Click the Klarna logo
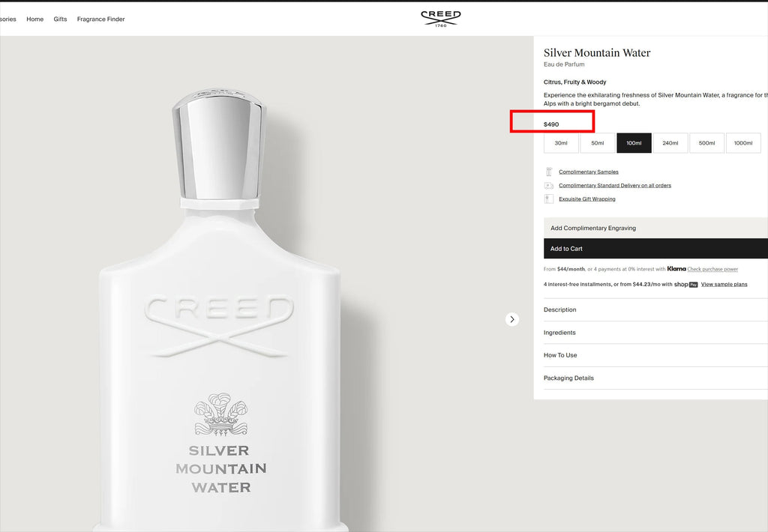The width and height of the screenshot is (768, 532). point(676,269)
